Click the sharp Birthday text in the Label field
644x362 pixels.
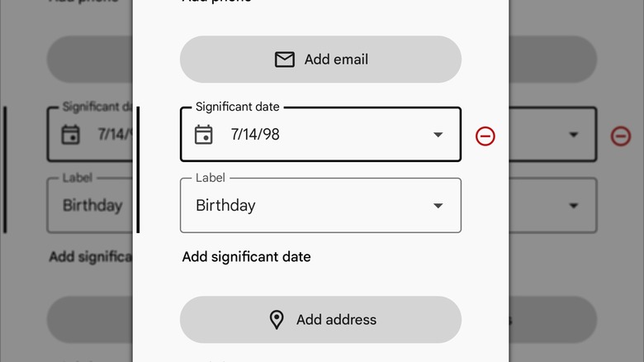pos(225,206)
